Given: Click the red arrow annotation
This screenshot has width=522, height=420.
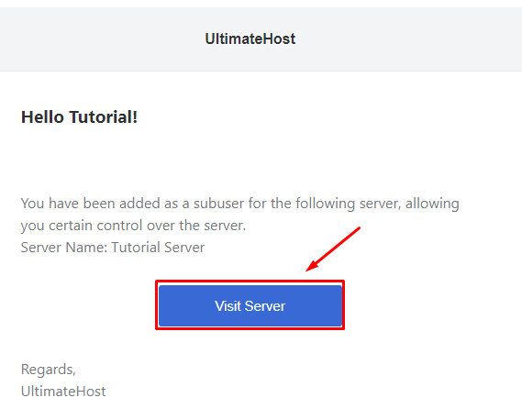Looking at the screenshot, I should [333, 249].
